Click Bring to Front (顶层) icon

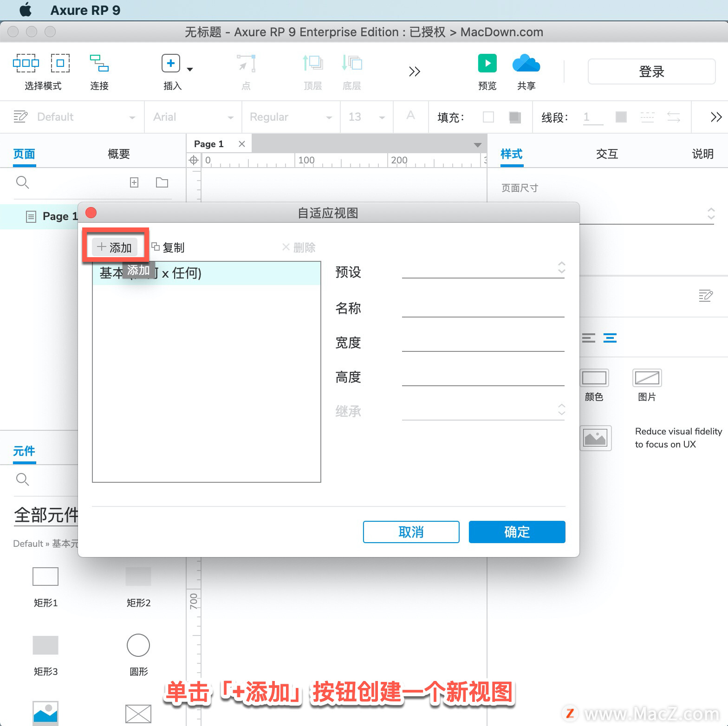coord(313,63)
